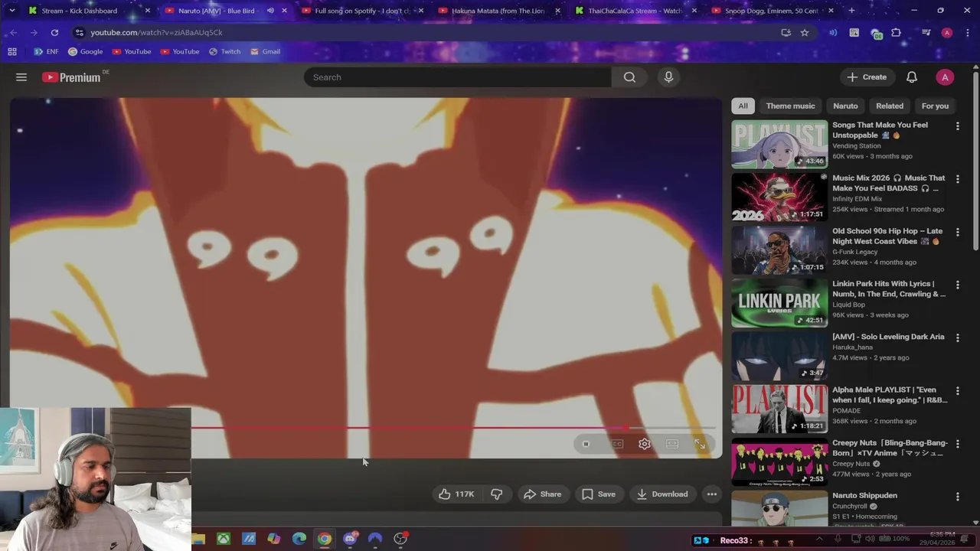
Task: Toggle closed captions in the player
Action: click(x=617, y=444)
